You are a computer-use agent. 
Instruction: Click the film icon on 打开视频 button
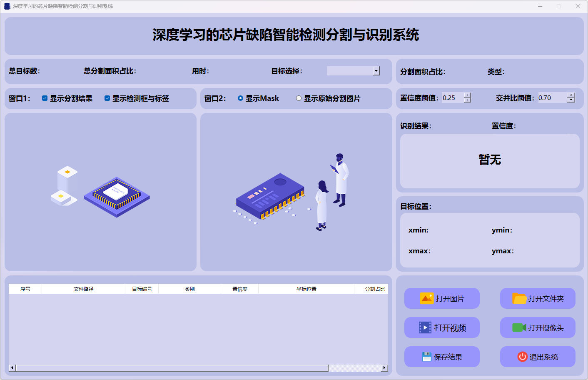pyautogui.click(x=425, y=327)
